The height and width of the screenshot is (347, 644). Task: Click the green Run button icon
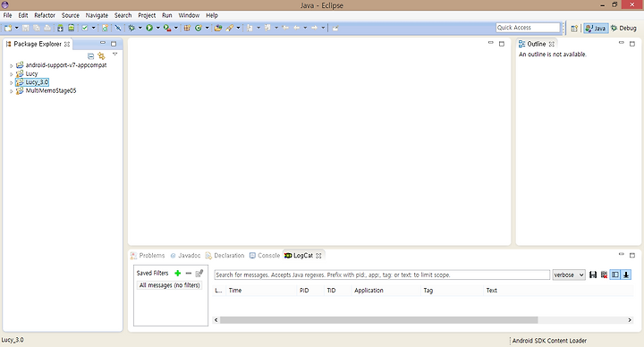(x=149, y=28)
